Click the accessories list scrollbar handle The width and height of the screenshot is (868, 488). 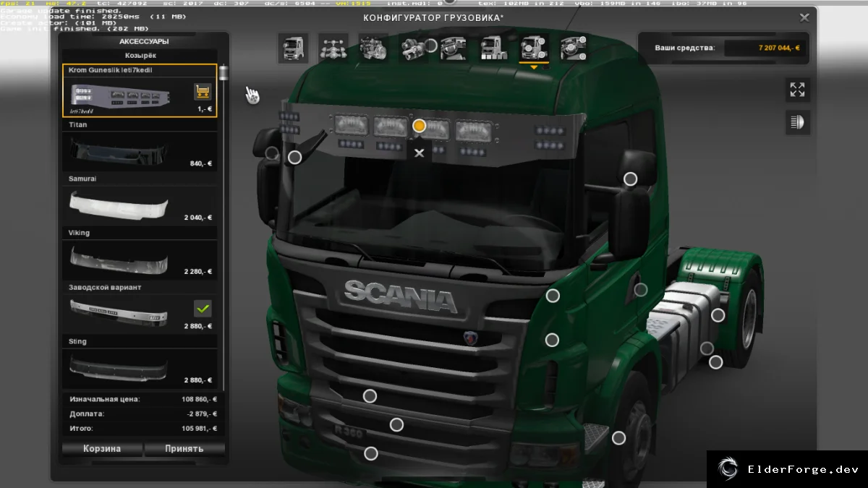coord(223,72)
